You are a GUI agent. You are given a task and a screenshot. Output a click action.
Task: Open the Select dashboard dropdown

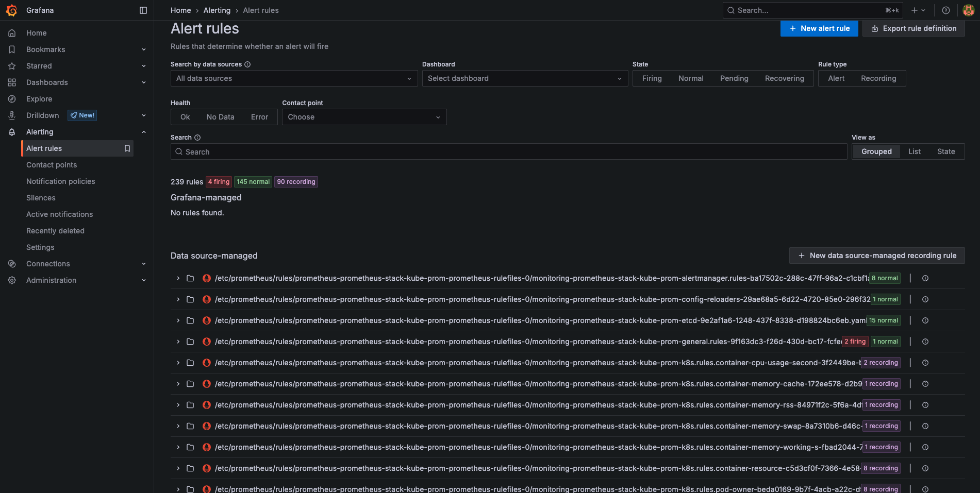[525, 78]
